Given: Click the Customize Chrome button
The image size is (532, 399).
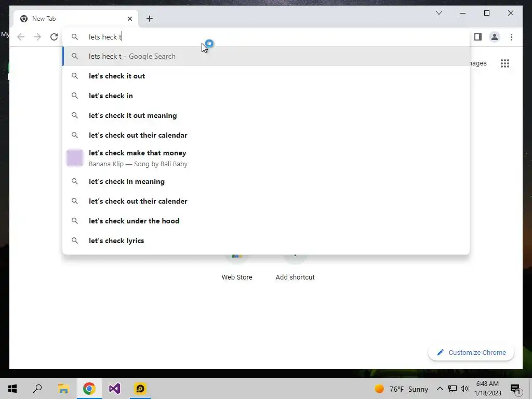Looking at the screenshot, I should [x=471, y=353].
